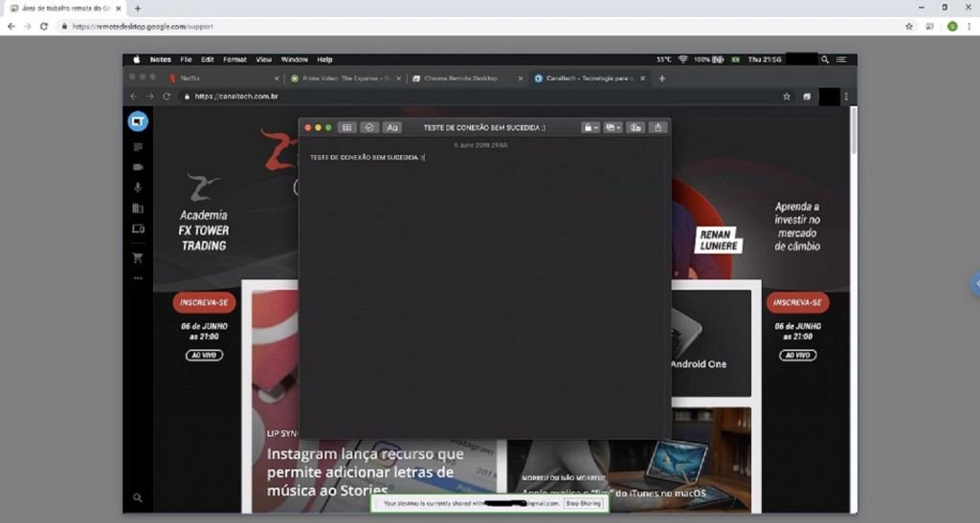
Task: Toggle the Notes table button
Action: tap(346, 127)
